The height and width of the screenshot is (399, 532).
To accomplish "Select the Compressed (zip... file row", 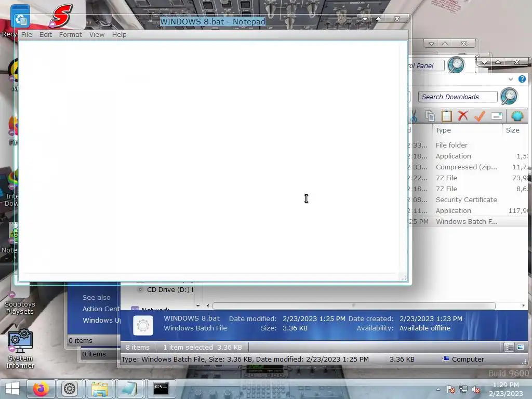I will (468, 167).
